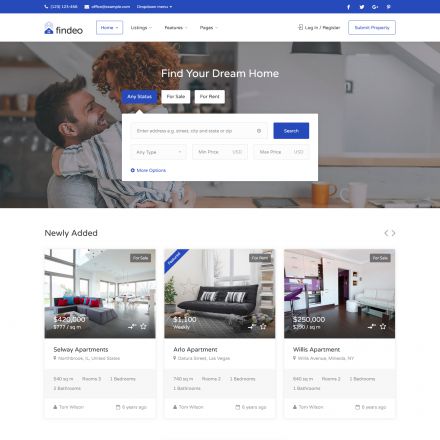Click the Featured ribbon on Arlo Apartment
Viewport: 440px width, 440px height.
pos(174,258)
